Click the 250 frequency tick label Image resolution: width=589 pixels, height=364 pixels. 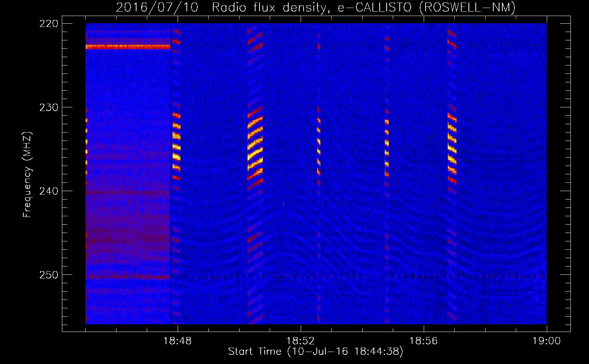click(49, 275)
